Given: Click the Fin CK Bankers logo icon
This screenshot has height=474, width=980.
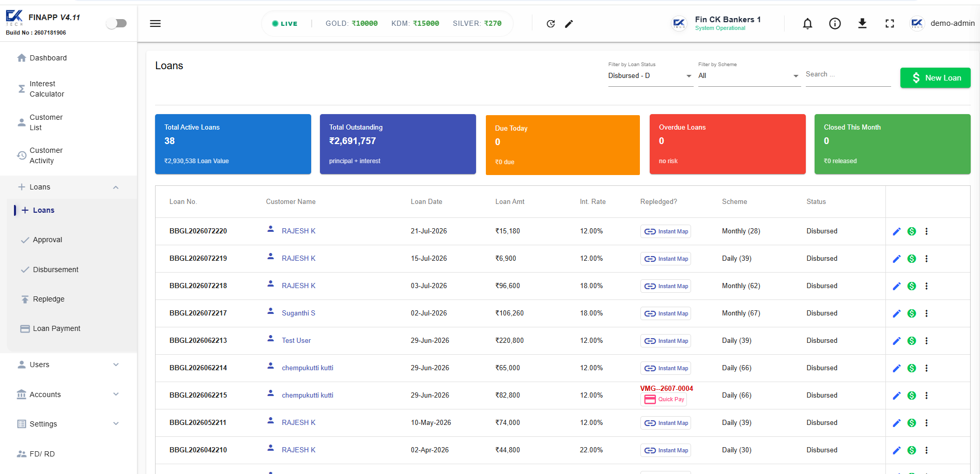Looking at the screenshot, I should coord(679,23).
